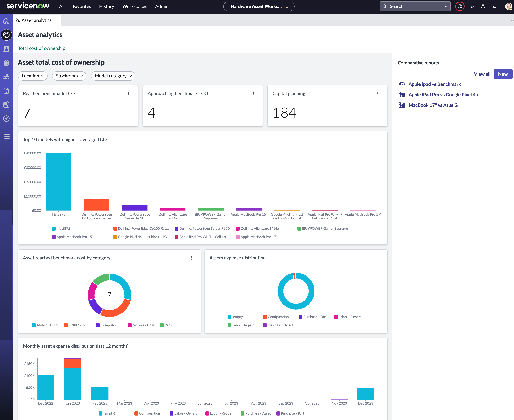Open the three-dot menu on Asset reached benchmark cost card
This screenshot has height=420, width=514.
(191, 258)
